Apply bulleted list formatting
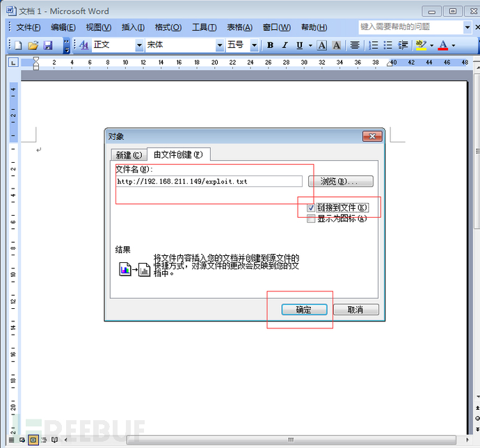 (x=388, y=45)
